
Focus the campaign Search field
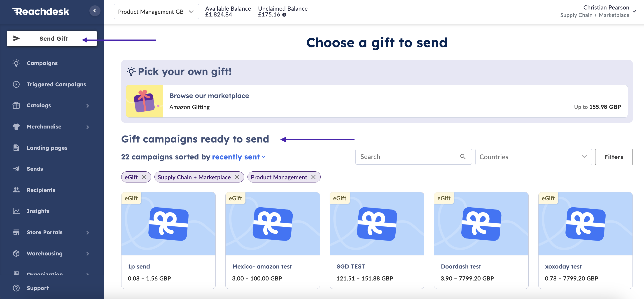[x=413, y=157]
